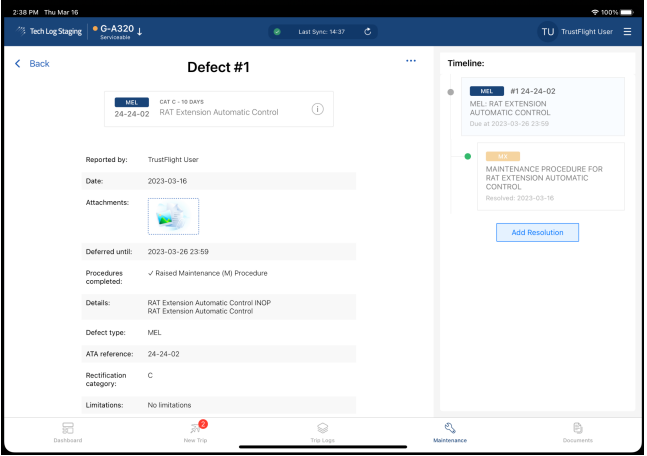Tap the refresh sync icon
This screenshot has width=647, height=456.
click(367, 32)
